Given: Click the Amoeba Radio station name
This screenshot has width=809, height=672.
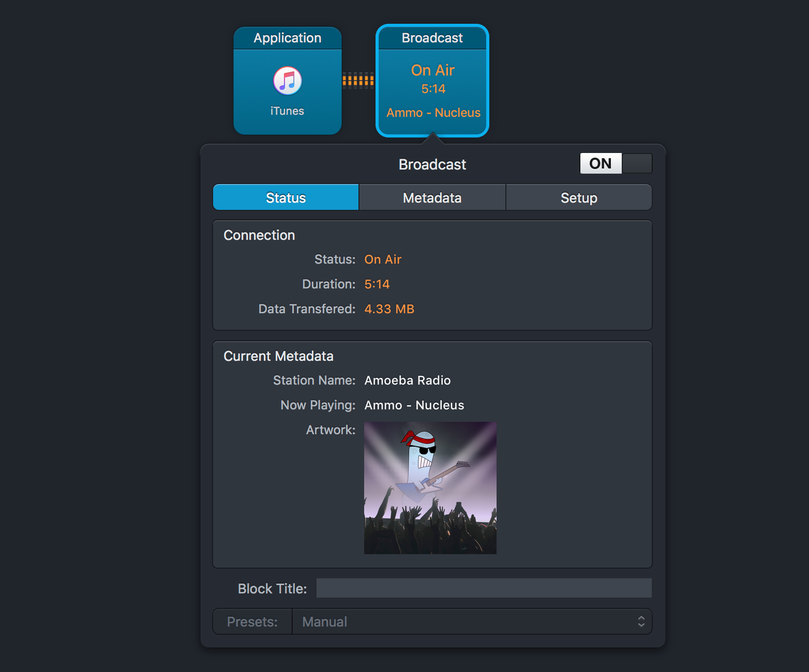Looking at the screenshot, I should (x=408, y=380).
